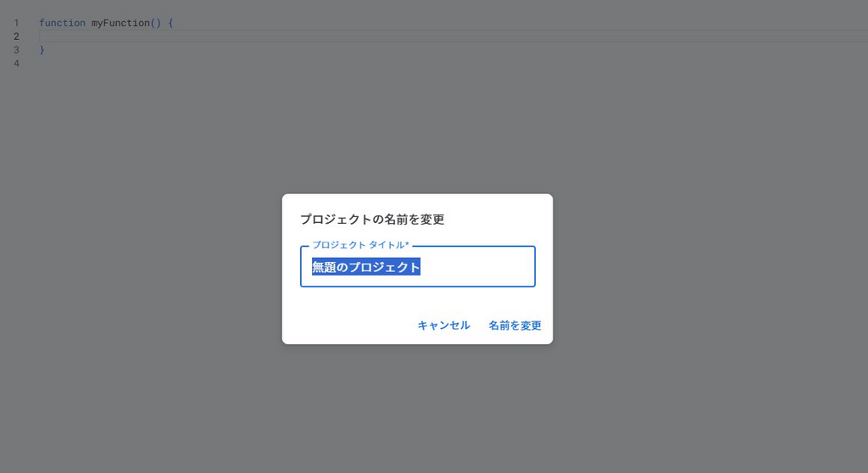Click the プロジェクト タイトル* floating field label

click(x=360, y=245)
